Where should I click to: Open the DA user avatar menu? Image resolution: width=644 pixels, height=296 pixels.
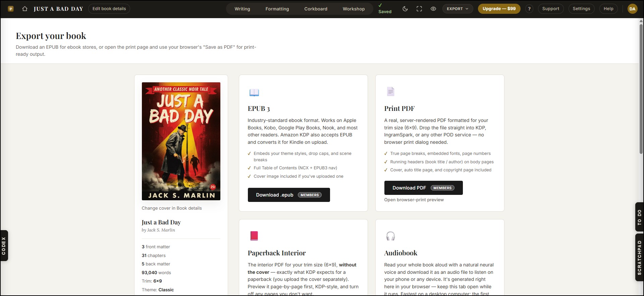(632, 9)
